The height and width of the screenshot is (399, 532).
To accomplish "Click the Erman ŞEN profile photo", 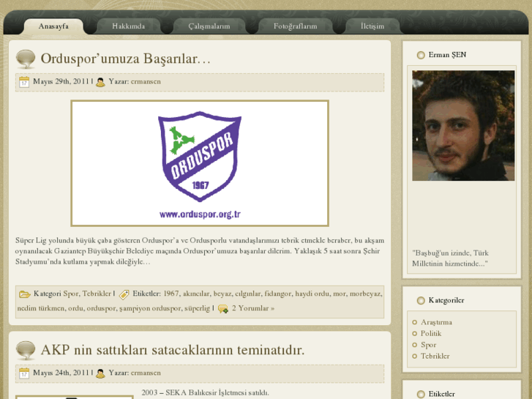I will click(x=463, y=125).
